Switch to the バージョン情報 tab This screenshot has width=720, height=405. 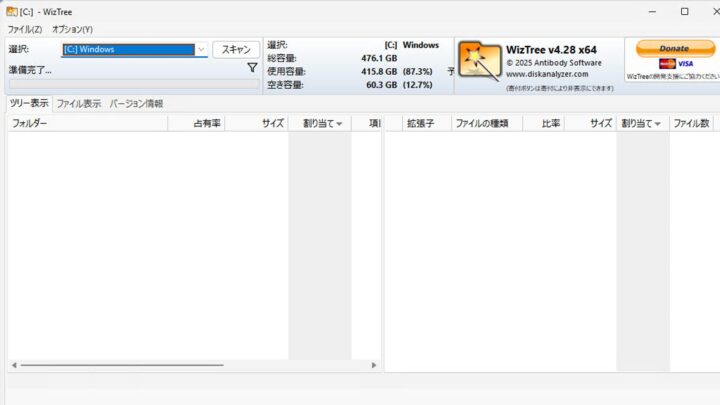136,103
